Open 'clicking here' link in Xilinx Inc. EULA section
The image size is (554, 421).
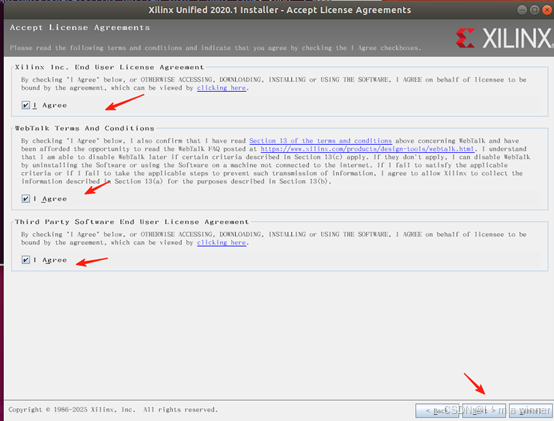pyautogui.click(x=222, y=88)
